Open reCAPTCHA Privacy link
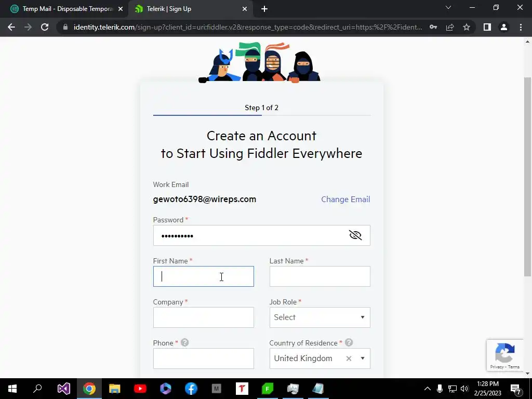 pos(497,367)
